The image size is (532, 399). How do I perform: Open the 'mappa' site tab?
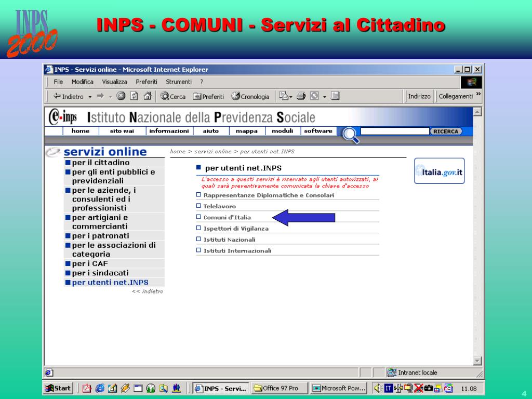[247, 131]
